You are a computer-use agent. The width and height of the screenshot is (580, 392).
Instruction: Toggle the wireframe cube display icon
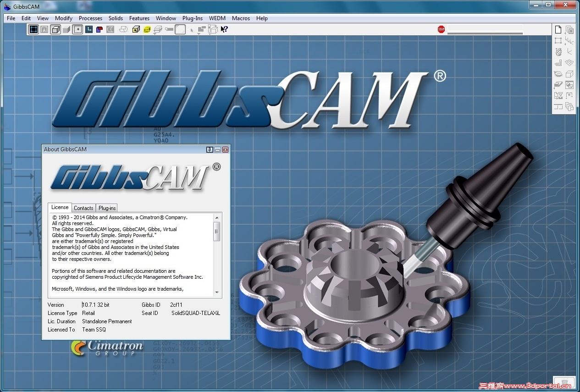click(55, 29)
